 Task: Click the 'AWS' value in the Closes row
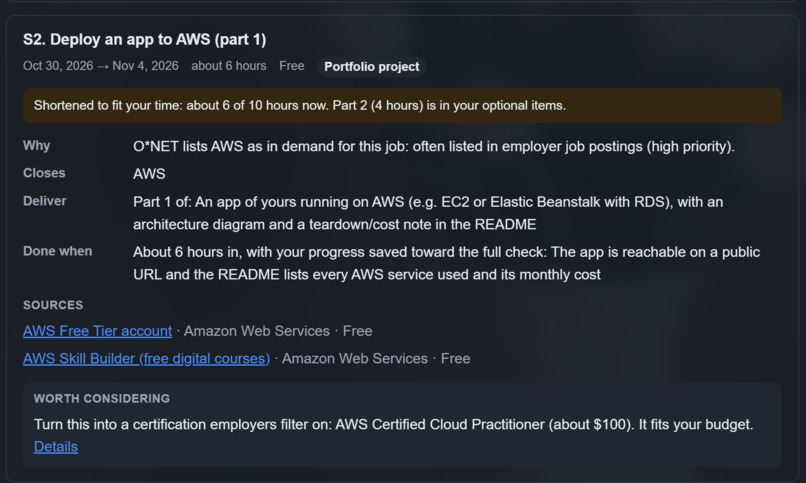[x=149, y=174]
